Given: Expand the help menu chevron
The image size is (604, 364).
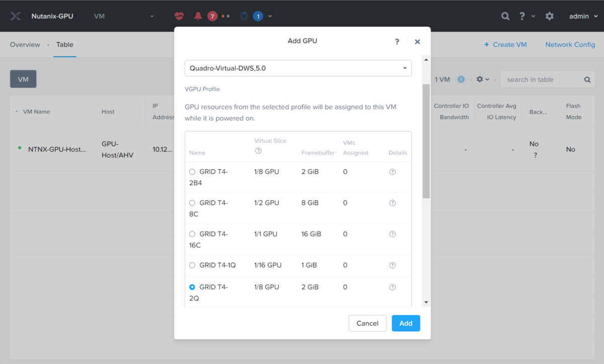Looking at the screenshot, I should [x=534, y=16].
